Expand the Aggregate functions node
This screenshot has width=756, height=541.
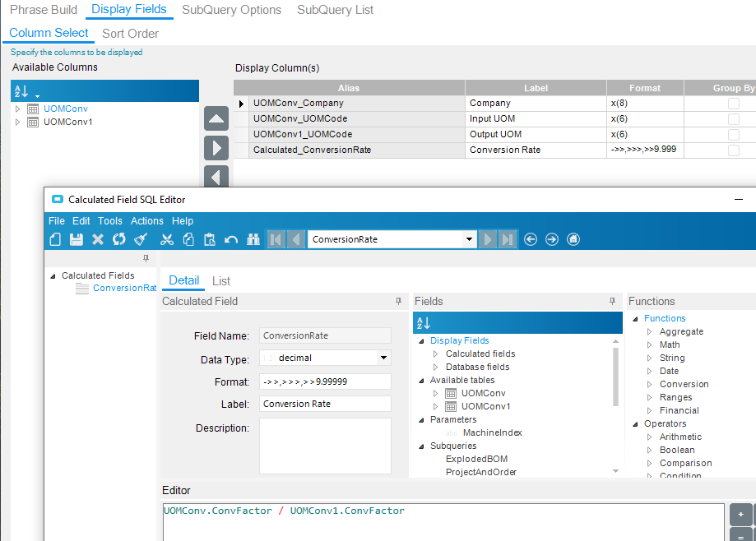pyautogui.click(x=649, y=332)
